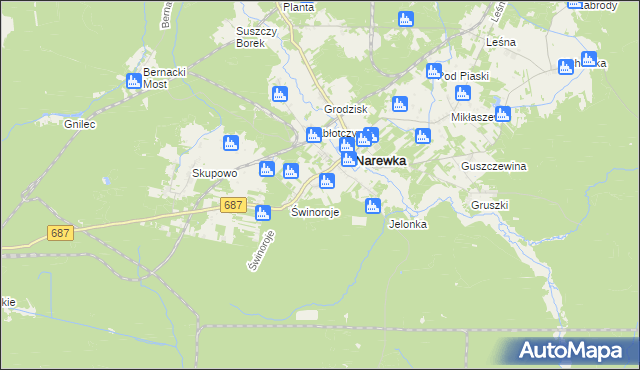The height and width of the screenshot is (370, 640).
Task: Open the factory marker touching the Pod Piaski label
Action: [433, 71]
